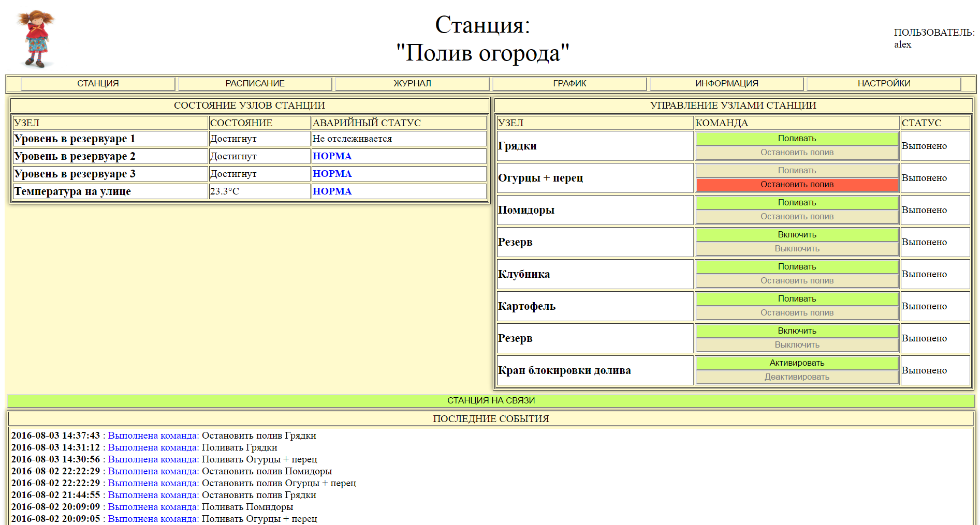Image resolution: width=980 pixels, height=525 pixels.
Task: Click НОРМА status for Уровень в резервуаре 2
Action: click(x=332, y=156)
